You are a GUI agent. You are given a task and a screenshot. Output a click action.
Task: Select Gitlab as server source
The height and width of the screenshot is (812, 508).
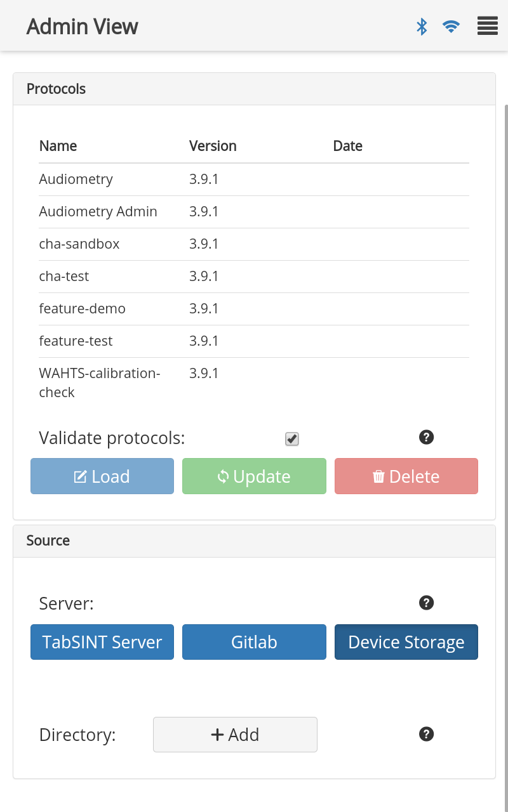[x=254, y=642]
